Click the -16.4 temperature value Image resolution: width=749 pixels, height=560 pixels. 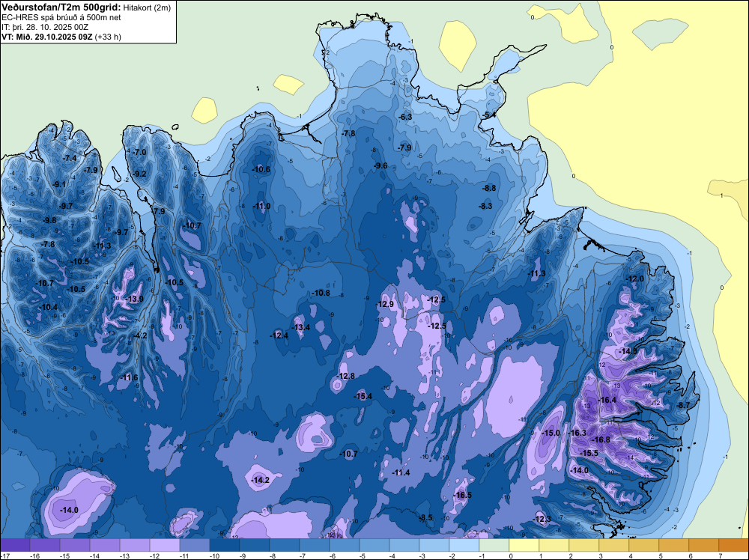(x=607, y=400)
